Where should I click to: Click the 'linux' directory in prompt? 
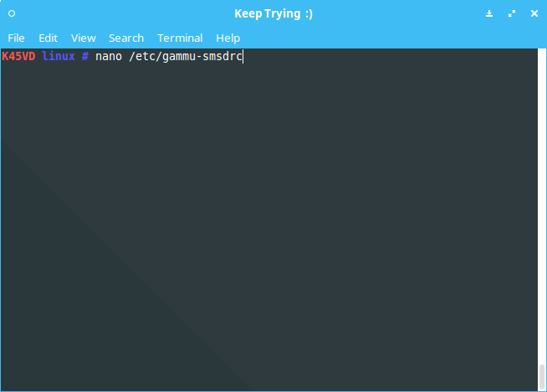[x=59, y=56]
